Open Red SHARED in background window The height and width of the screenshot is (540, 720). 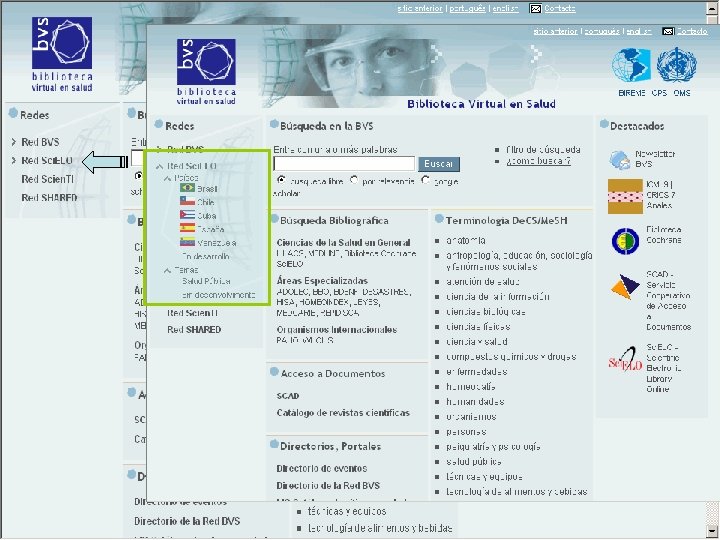(x=49, y=197)
